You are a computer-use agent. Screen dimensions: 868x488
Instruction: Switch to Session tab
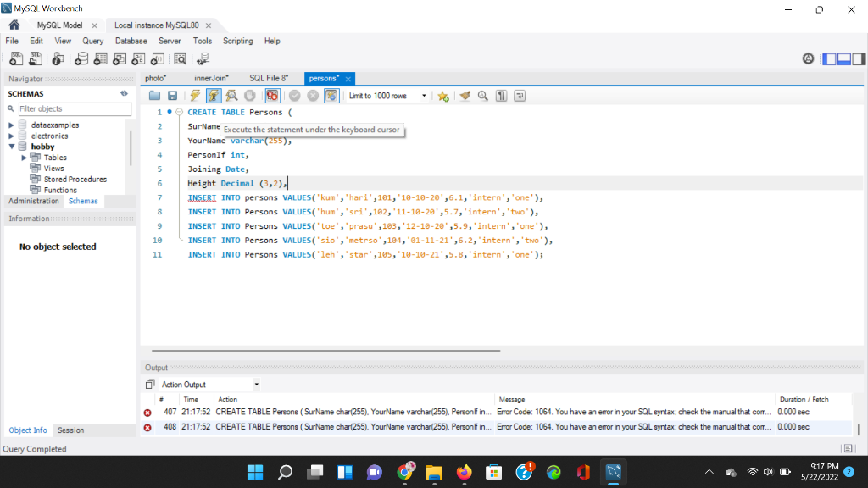click(x=71, y=430)
